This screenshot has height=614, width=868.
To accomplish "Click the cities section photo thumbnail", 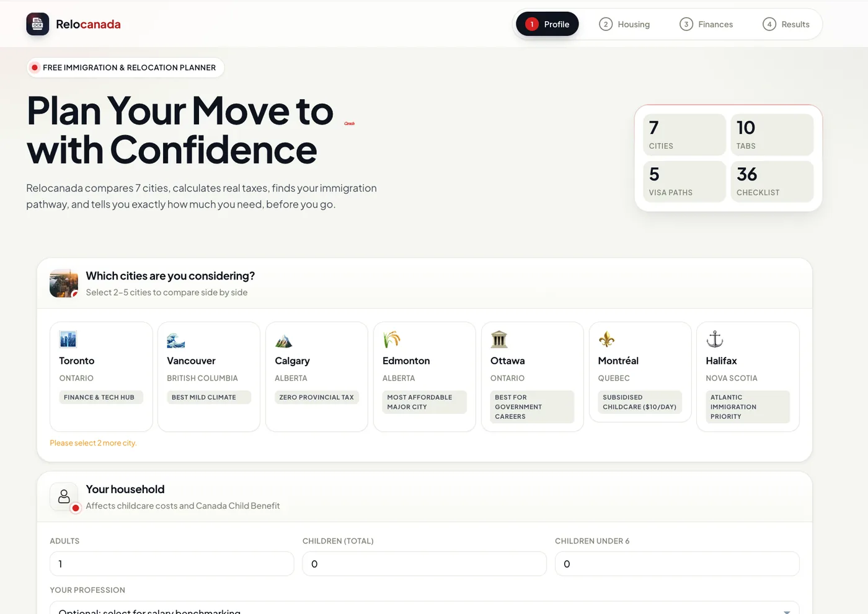I will 64,283.
